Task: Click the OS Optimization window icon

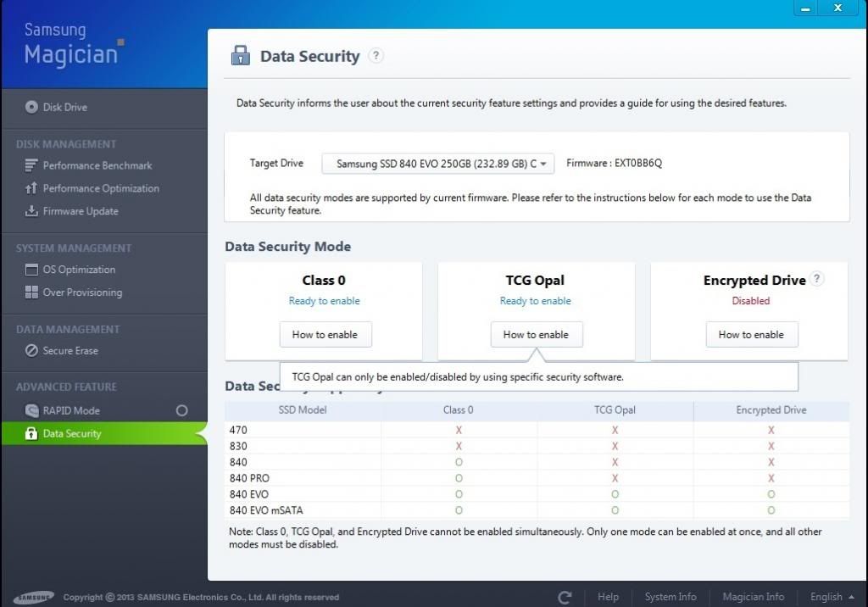Action: pyautogui.click(x=31, y=270)
